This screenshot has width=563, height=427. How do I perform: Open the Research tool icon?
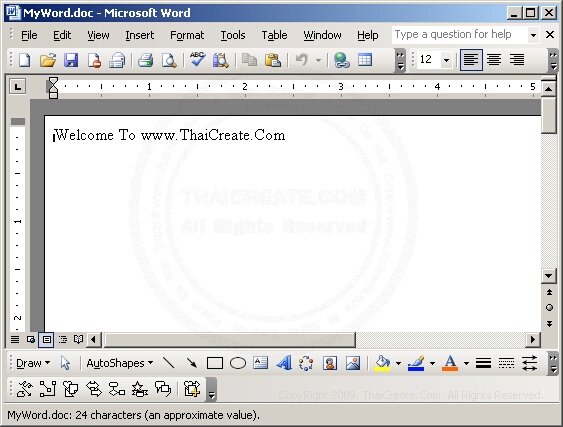point(220,60)
